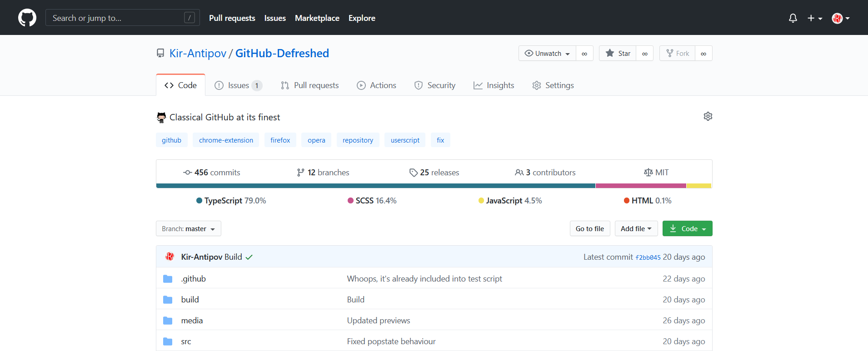Viewport: 868px width, 351px height.
Task: Switch to the Actions tab
Action: (376, 85)
